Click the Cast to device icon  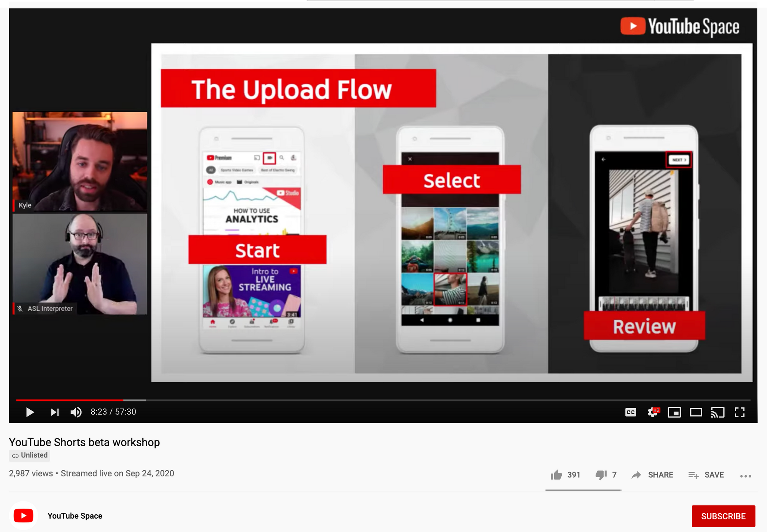pos(718,412)
